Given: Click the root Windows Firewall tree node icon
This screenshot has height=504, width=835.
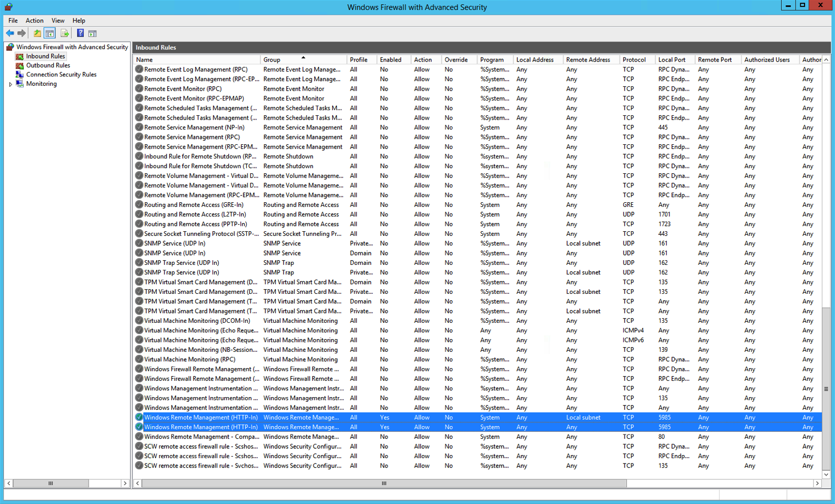Looking at the screenshot, I should (10, 47).
